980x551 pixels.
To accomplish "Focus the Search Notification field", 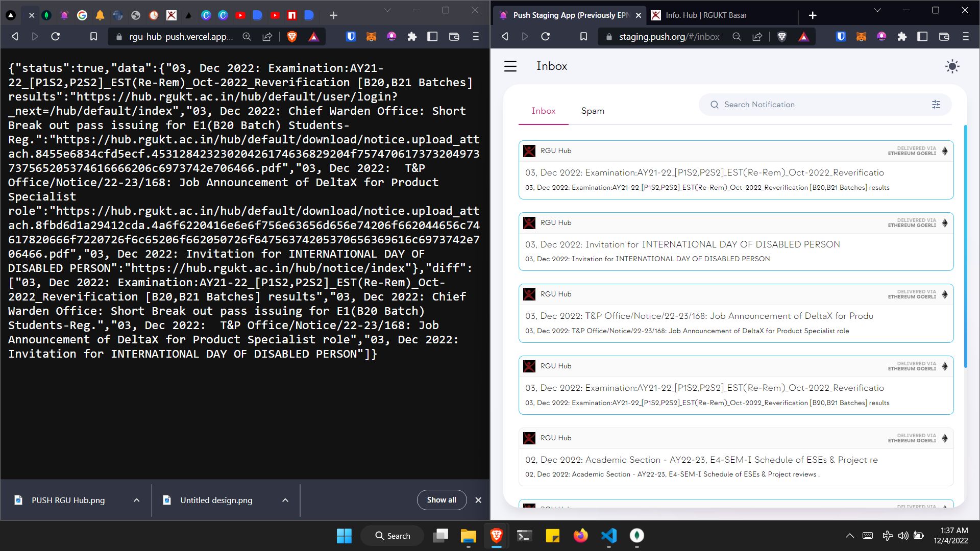I will 825,105.
